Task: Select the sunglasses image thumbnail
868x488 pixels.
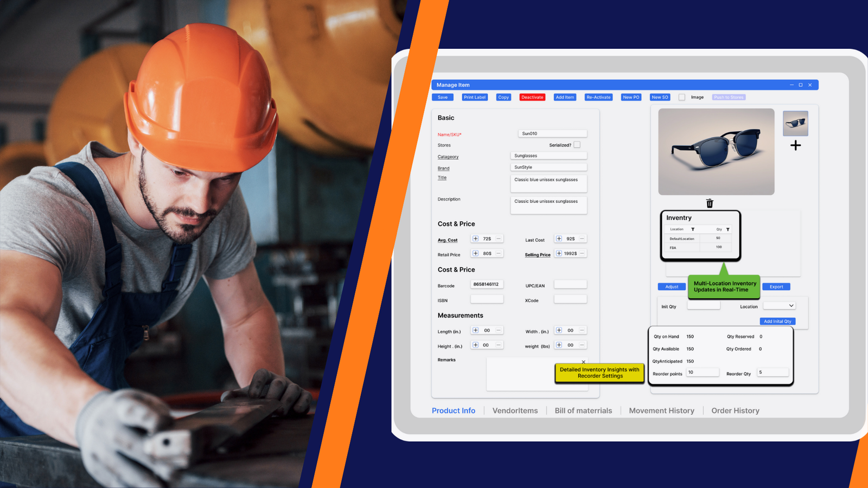Action: tap(795, 124)
